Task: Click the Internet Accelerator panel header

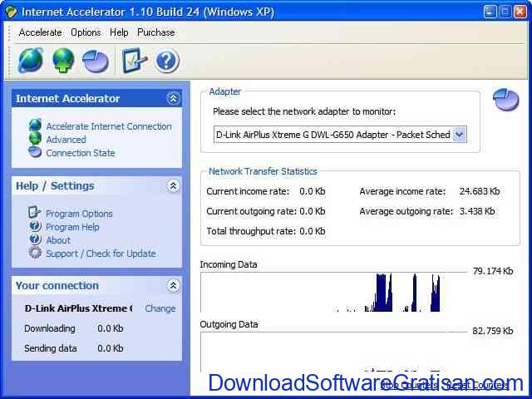Action: (x=96, y=99)
